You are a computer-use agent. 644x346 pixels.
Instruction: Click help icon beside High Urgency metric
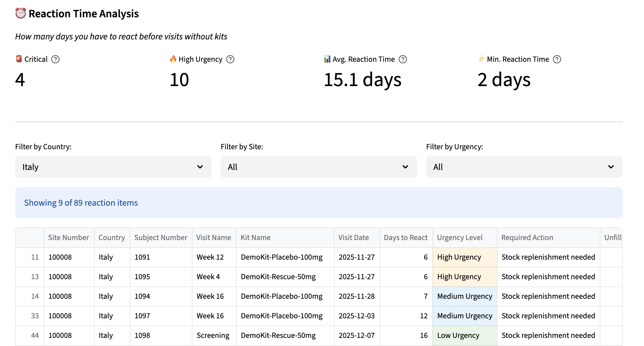(x=230, y=59)
